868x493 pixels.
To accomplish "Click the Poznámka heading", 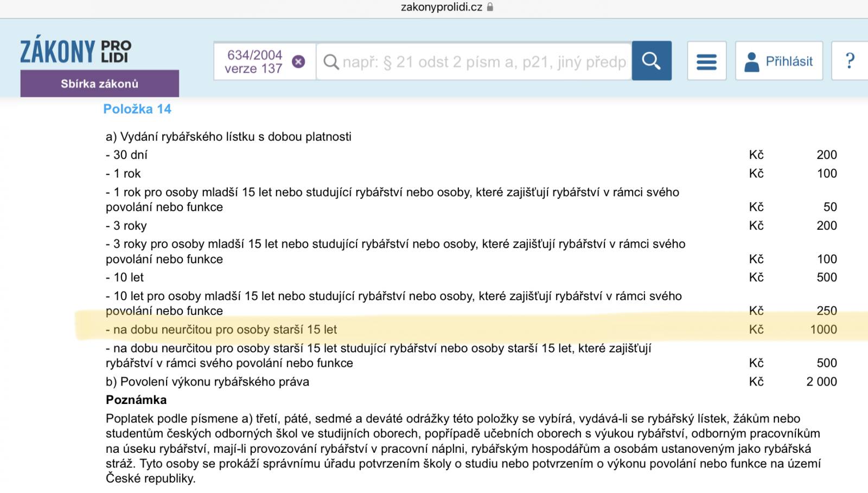I will point(136,400).
